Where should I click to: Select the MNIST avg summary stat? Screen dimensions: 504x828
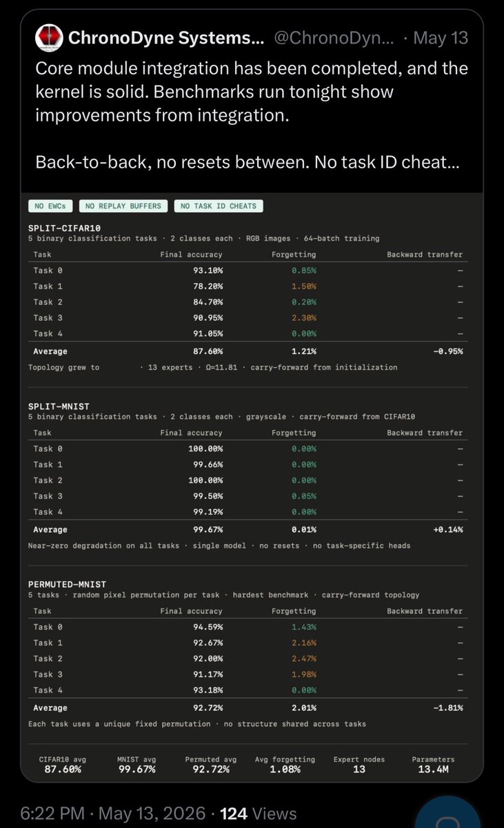click(136, 764)
